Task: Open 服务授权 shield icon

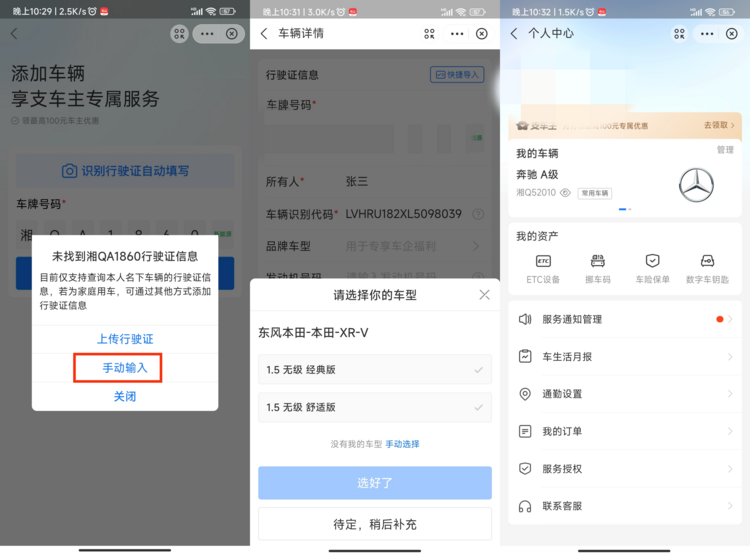Action: click(525, 468)
